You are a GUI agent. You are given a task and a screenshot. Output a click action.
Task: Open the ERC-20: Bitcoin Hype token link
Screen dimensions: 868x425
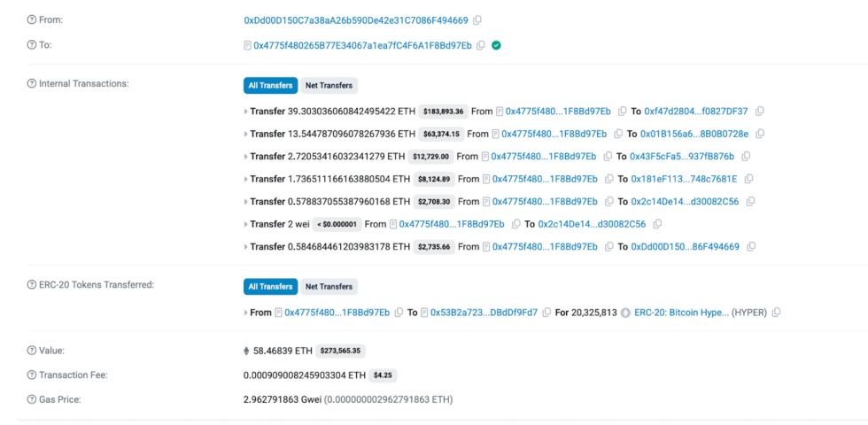tap(679, 313)
